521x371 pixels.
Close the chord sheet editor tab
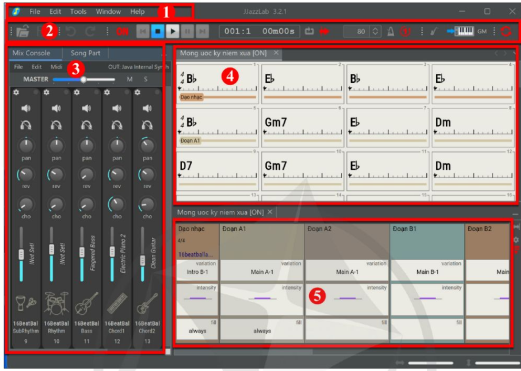[276, 53]
